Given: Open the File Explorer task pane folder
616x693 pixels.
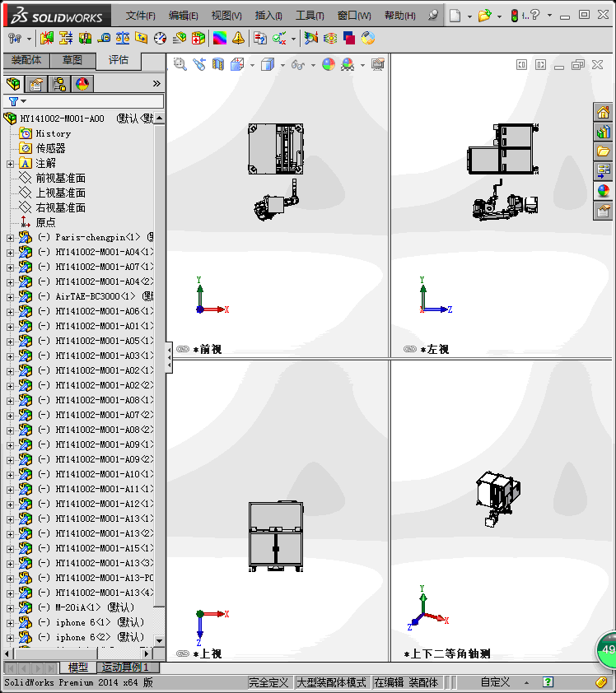Looking at the screenshot, I should point(604,151).
